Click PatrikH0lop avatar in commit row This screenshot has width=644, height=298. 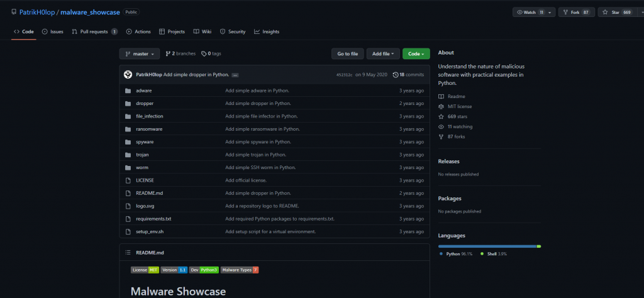tap(128, 75)
